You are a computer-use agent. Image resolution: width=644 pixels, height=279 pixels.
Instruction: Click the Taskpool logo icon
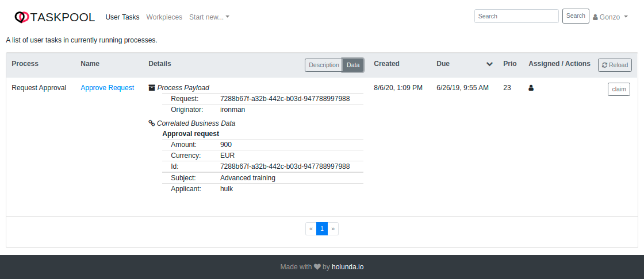(21, 17)
